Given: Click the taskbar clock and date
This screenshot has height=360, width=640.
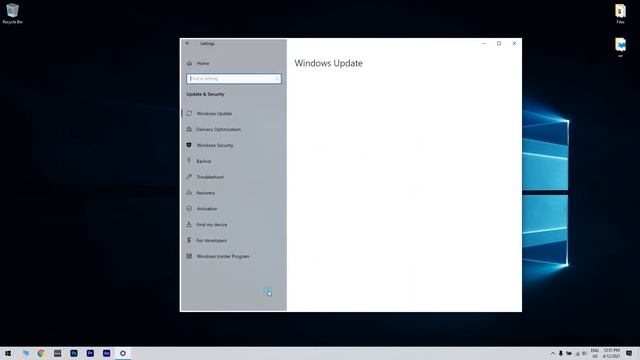Looking at the screenshot, I should 611,353.
